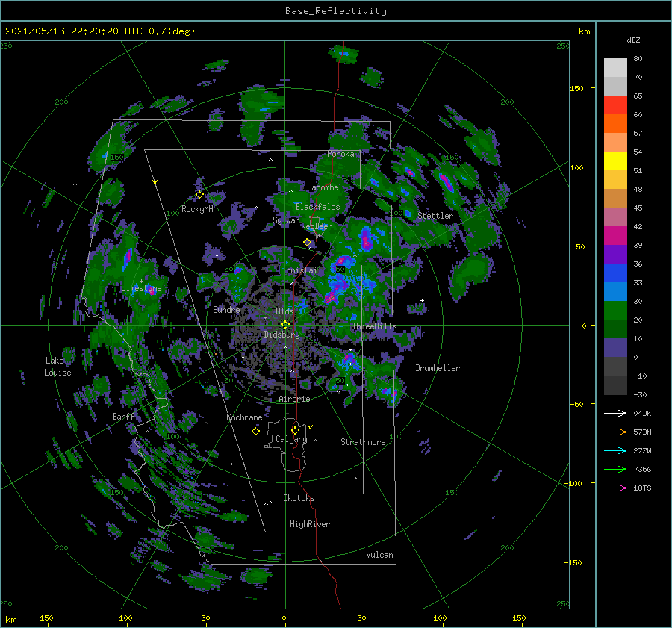Image resolution: width=672 pixels, height=628 pixels.
Task: Click the Drumheller label
Action: 438,368
